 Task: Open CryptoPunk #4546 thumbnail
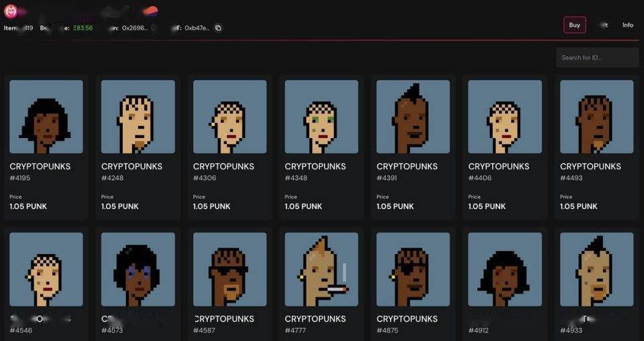(x=46, y=269)
